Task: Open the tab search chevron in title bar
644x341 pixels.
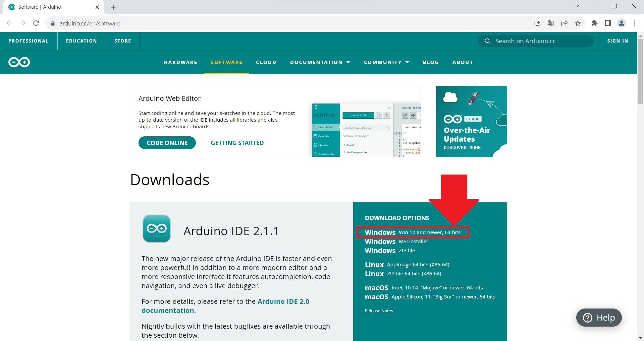Action: click(577, 6)
